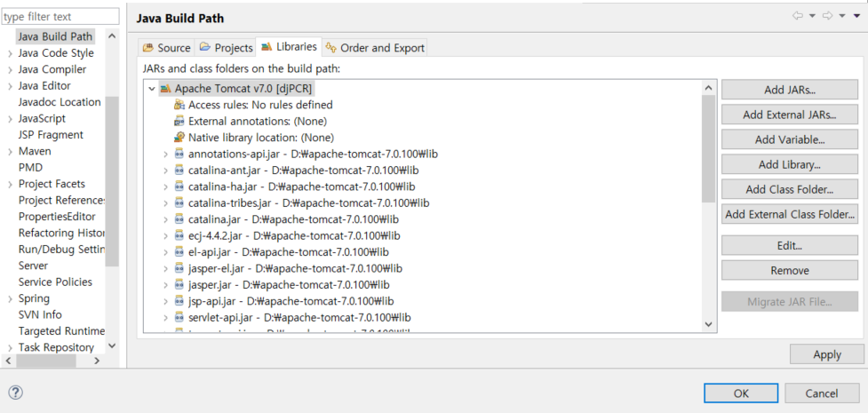The height and width of the screenshot is (413, 868).
Task: Click the back navigation arrow icon
Action: (x=798, y=16)
